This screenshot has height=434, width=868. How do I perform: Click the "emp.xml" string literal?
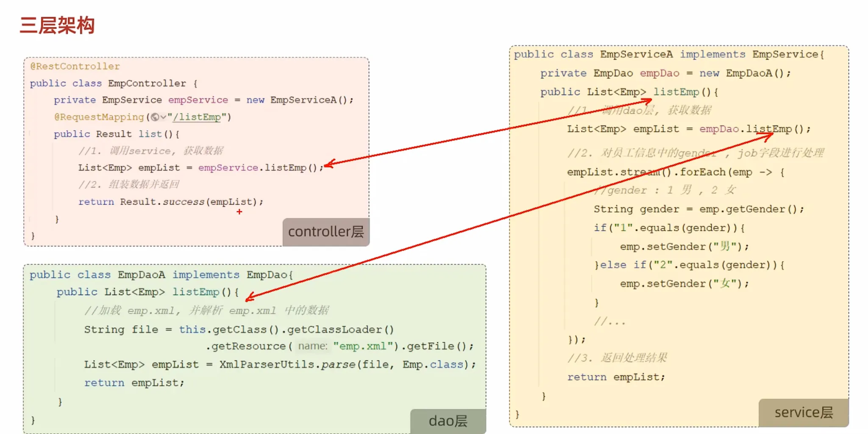pyautogui.click(x=363, y=346)
